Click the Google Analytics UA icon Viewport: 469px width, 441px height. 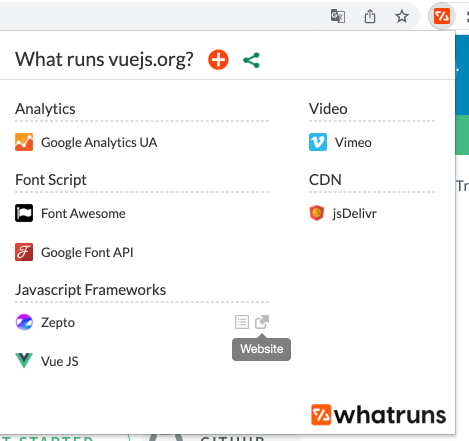tap(24, 142)
